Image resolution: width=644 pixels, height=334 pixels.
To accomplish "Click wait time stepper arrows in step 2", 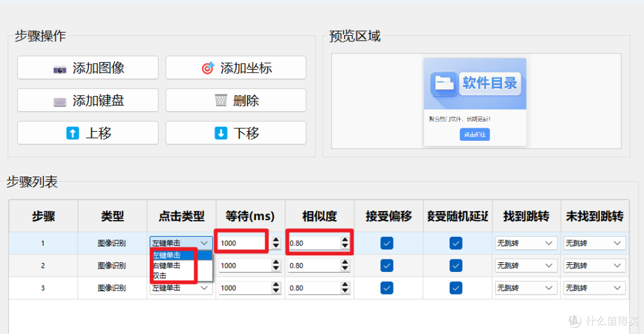I will pyautogui.click(x=276, y=265).
